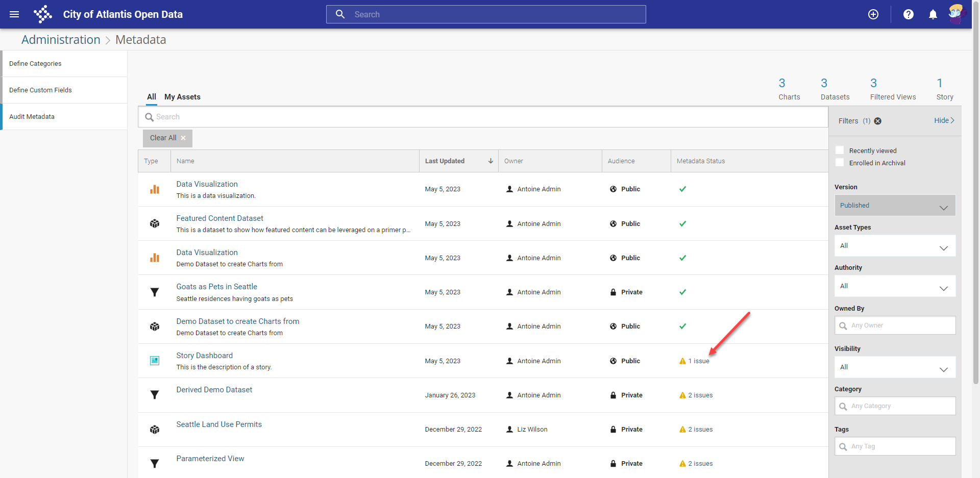Click the dataset icon for Featured Content Dataset
The width and height of the screenshot is (980, 478).
(x=155, y=223)
